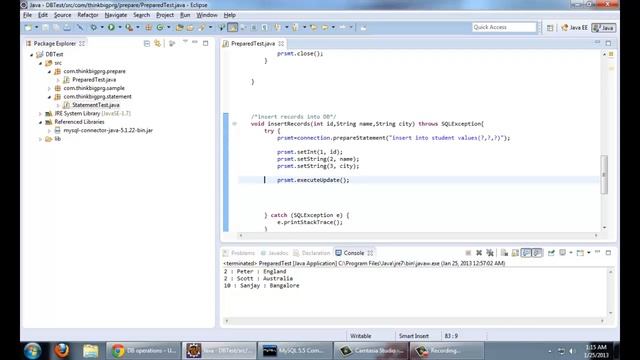Click the New Java Package toolbar icon
The image size is (640, 360).
(x=149, y=27)
